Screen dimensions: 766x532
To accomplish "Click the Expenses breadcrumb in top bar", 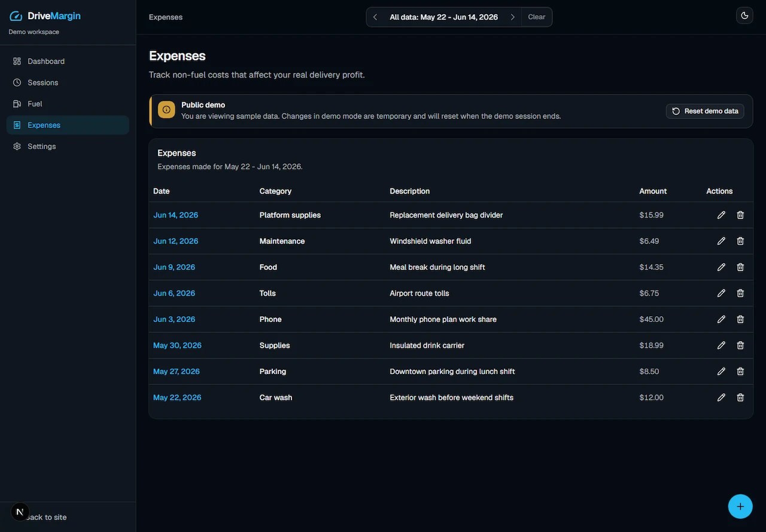I will [166, 17].
